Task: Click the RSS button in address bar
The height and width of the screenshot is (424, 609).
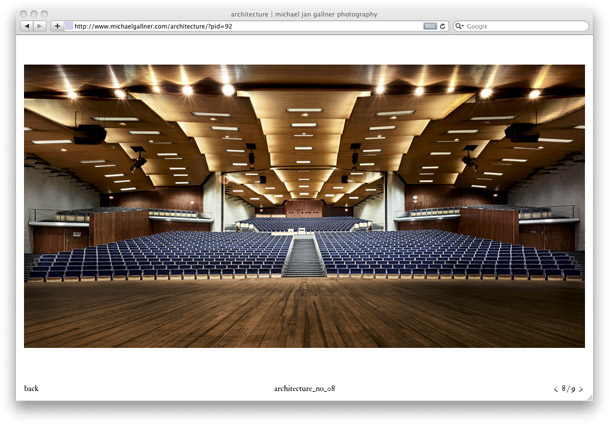Action: pos(430,26)
